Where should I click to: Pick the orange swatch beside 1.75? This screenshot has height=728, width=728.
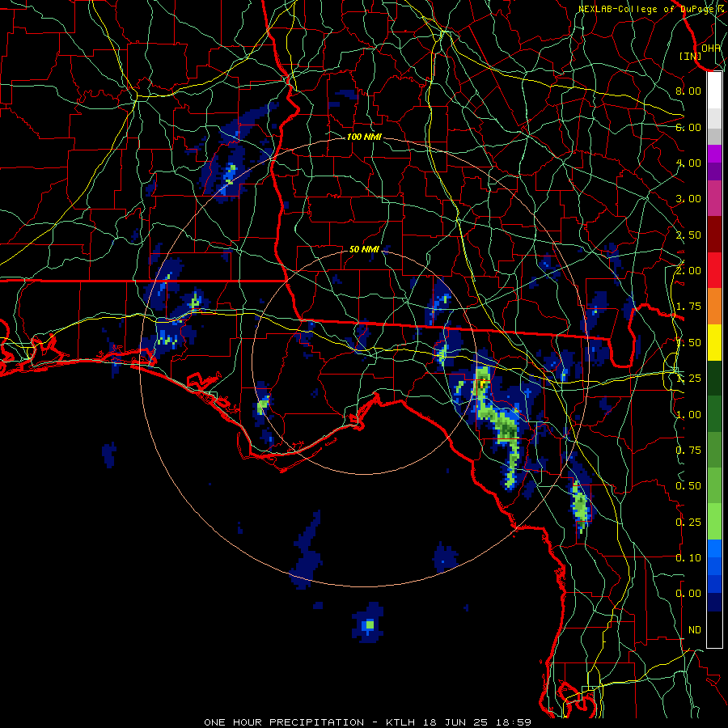tap(714, 307)
